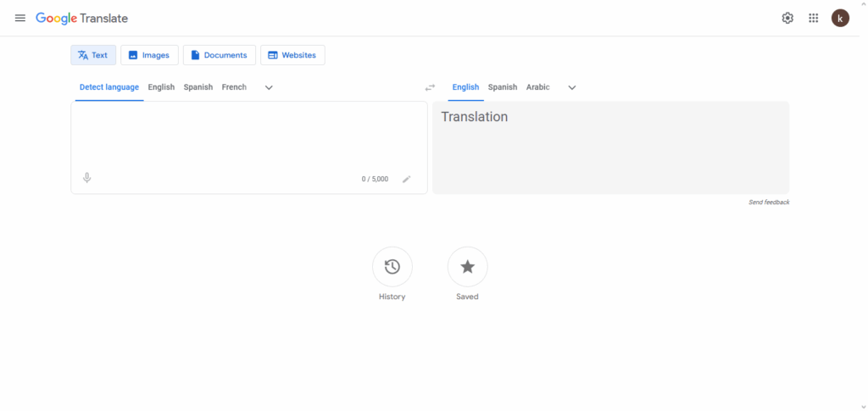Viewport: 868px width, 411px height.
Task: Set target language to Spanish
Action: (503, 87)
